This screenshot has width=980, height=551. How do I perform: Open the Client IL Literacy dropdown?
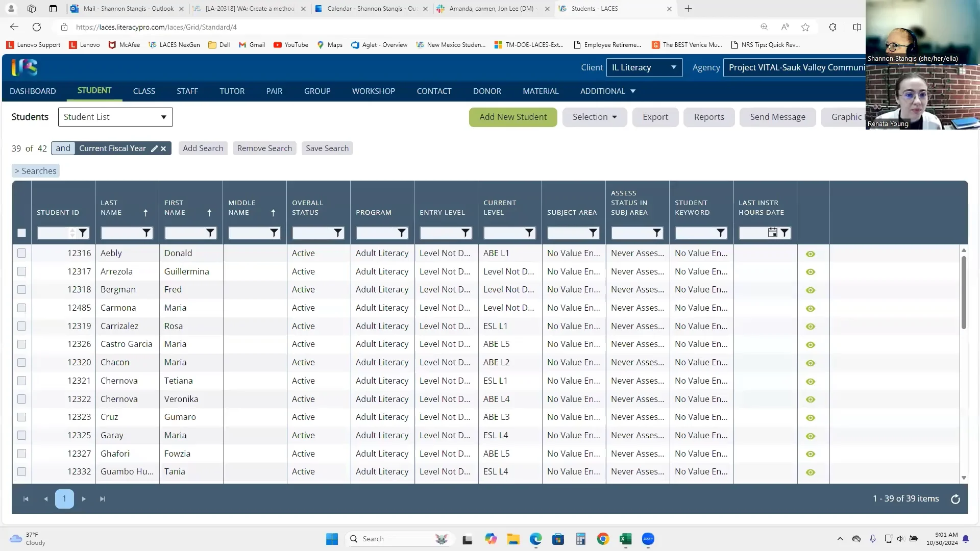[644, 67]
